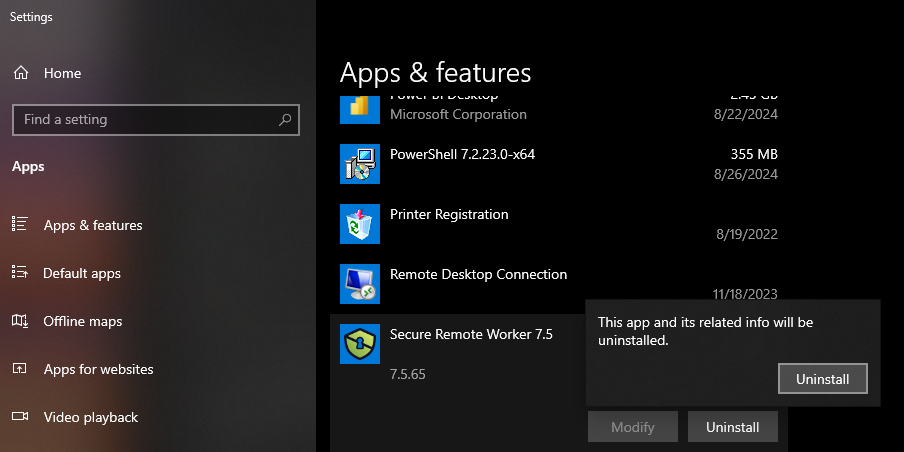Click the Offline maps map icon
The image size is (904, 452).
point(20,321)
